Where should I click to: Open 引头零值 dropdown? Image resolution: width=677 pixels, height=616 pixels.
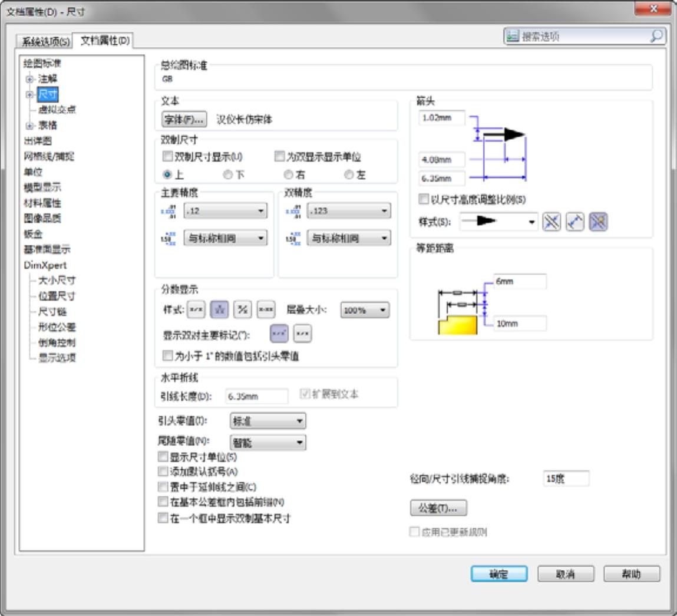click(x=268, y=421)
